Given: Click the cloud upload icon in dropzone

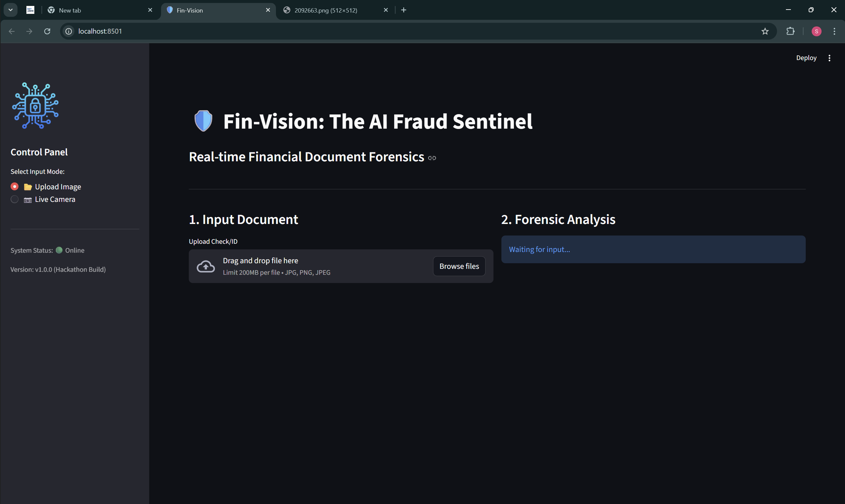Looking at the screenshot, I should (206, 266).
